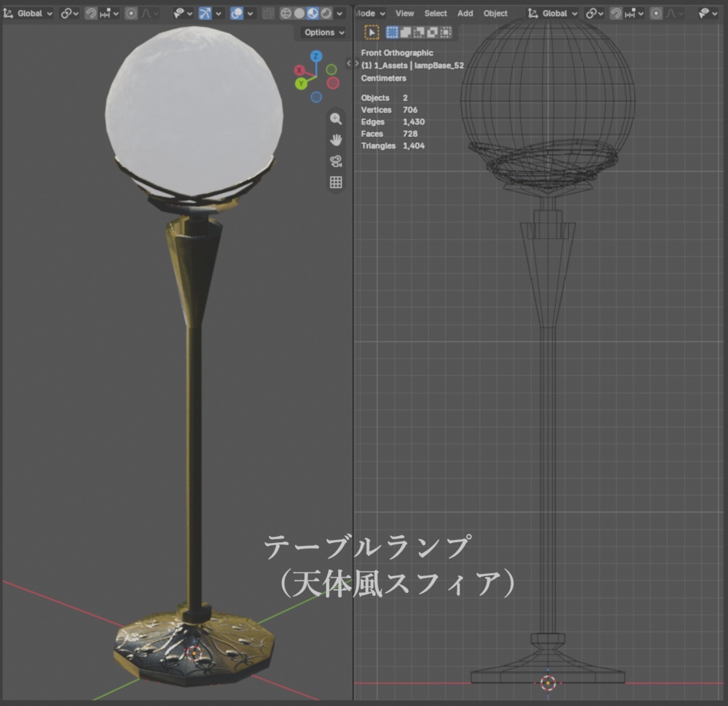Open Global orientation dropdown in right viewport
This screenshot has height=706, width=728.
pos(553,14)
